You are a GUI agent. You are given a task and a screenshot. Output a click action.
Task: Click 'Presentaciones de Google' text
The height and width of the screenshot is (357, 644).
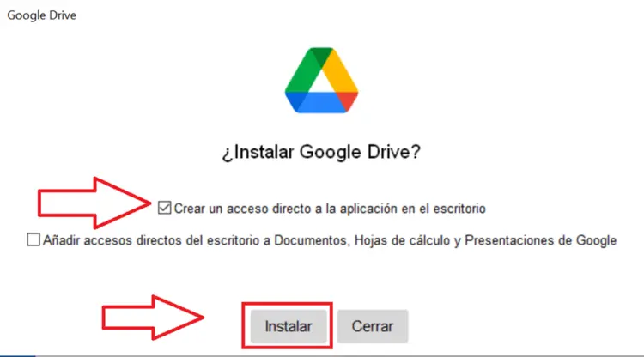pos(540,240)
